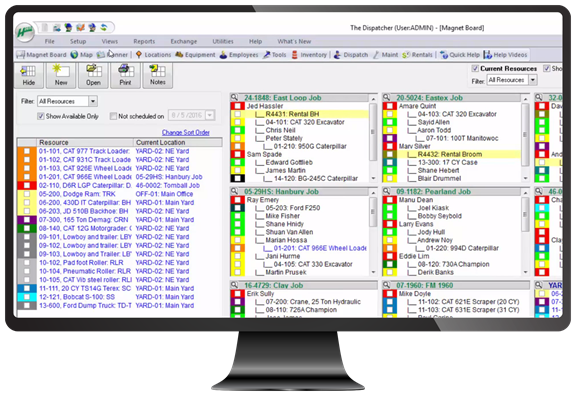The image size is (576, 397).
Task: Open the Setup menu
Action: [78, 41]
